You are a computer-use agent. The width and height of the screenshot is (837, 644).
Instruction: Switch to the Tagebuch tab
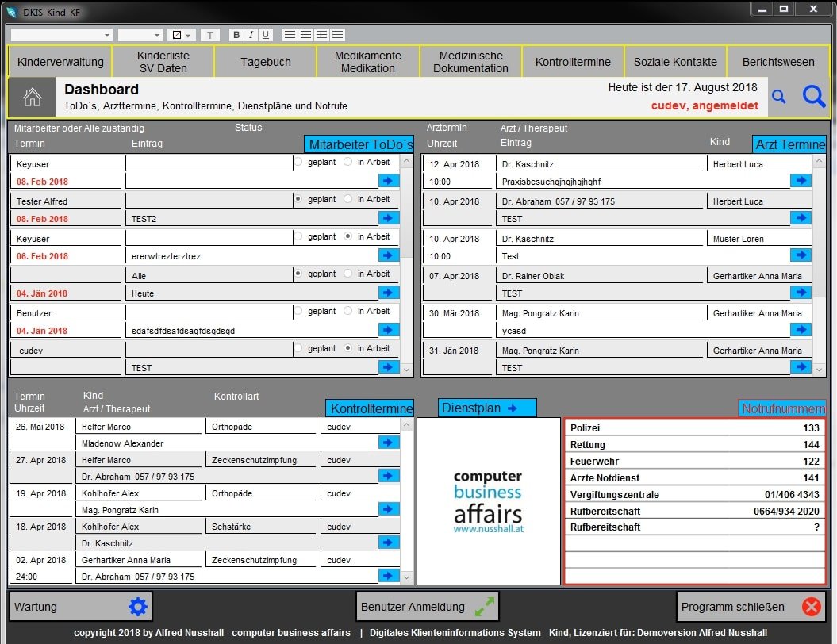[x=266, y=62]
